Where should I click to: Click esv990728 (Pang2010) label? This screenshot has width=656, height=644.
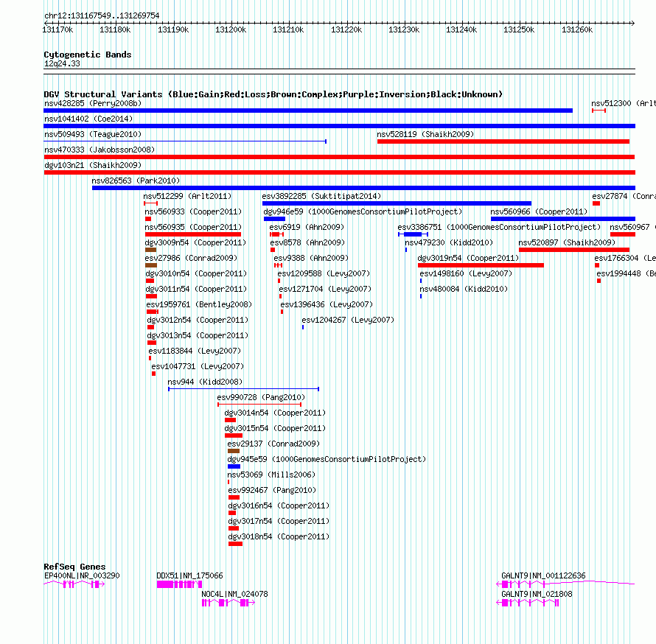point(261,397)
